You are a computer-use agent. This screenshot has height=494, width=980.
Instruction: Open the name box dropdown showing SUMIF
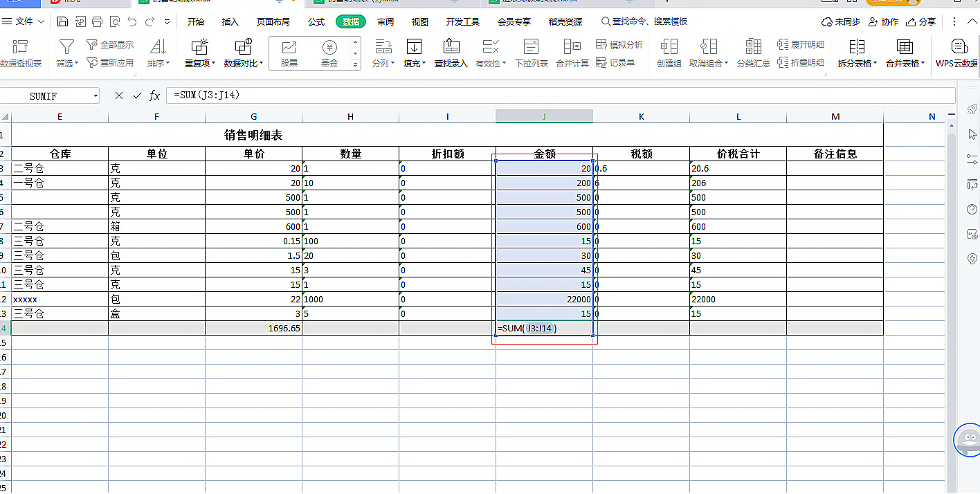pos(96,96)
